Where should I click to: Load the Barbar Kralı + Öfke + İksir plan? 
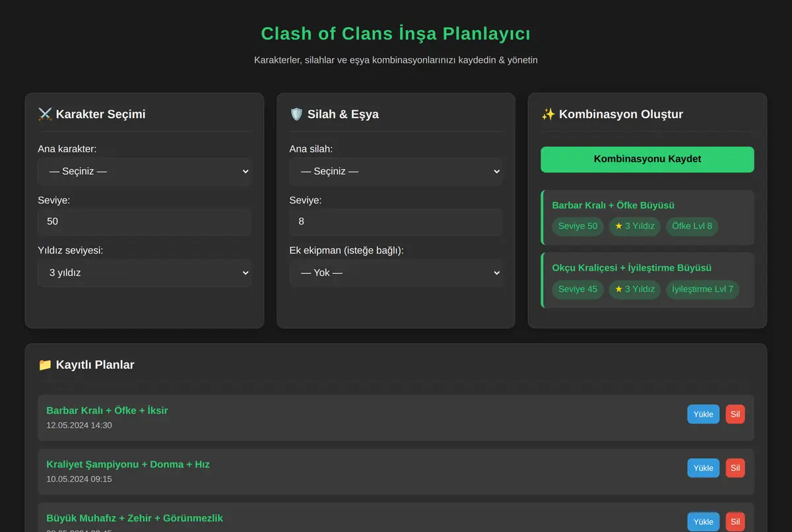pos(704,415)
